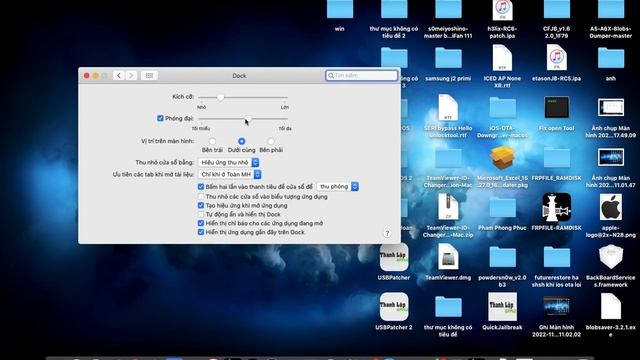
Task: Select FRPFILE_RAMDISK folder
Action: click(557, 158)
